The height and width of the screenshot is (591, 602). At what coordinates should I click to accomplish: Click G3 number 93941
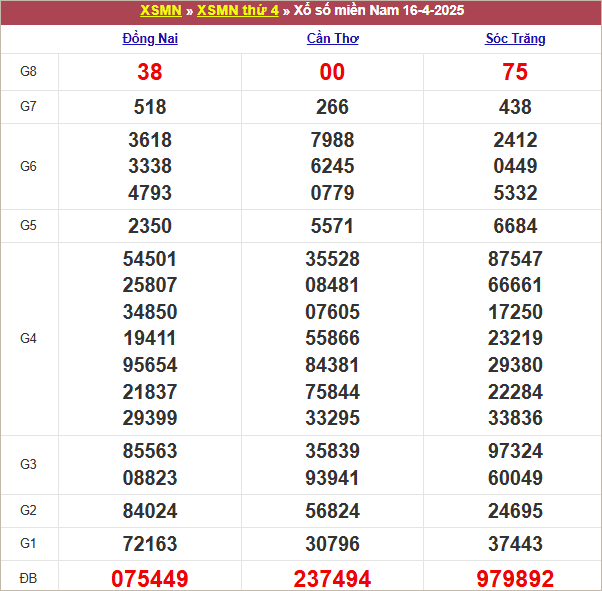pos(332,478)
